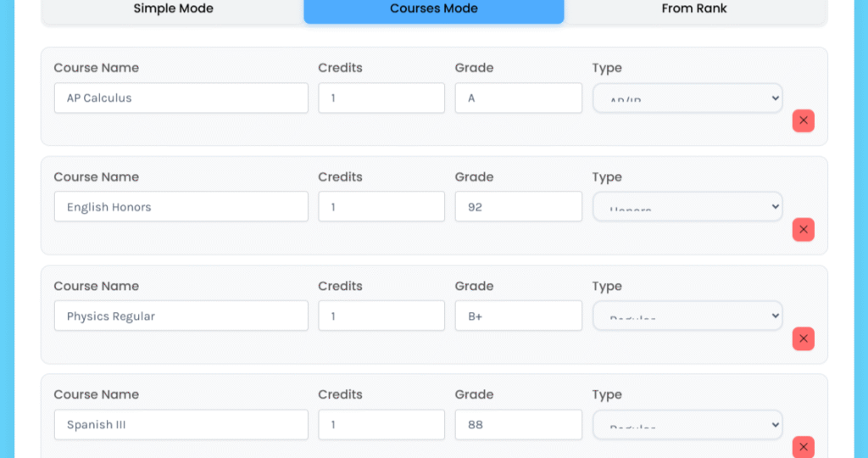This screenshot has height=458, width=868.
Task: Expand Type dropdown for English Honors
Action: pos(687,206)
